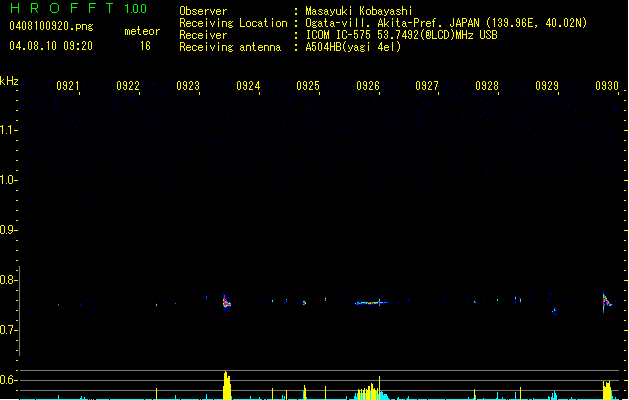The image size is (629, 400).
Task: Click the long horizontal echo near 0926
Action: [371, 303]
